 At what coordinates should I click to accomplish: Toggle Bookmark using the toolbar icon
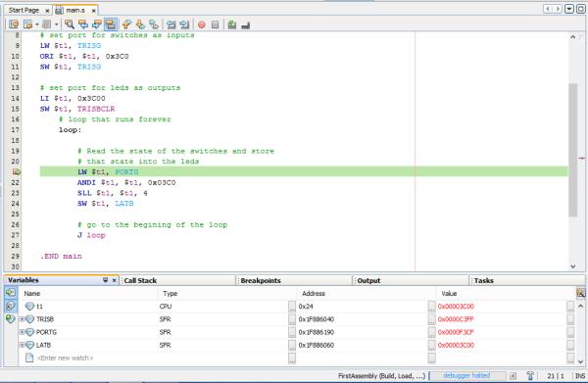[x=154, y=24]
